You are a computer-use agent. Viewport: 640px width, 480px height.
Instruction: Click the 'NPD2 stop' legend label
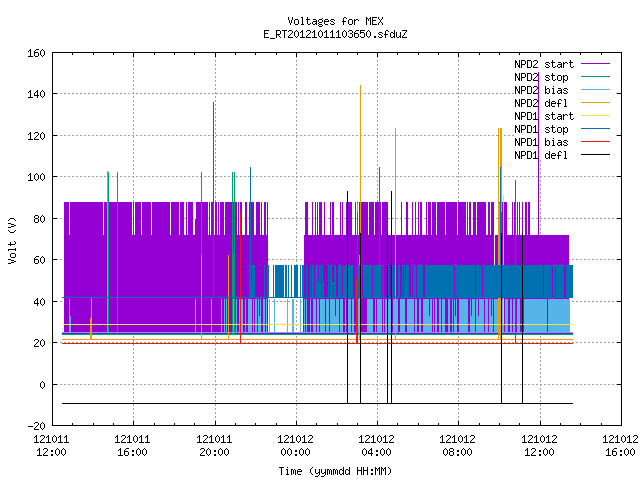[x=541, y=77]
